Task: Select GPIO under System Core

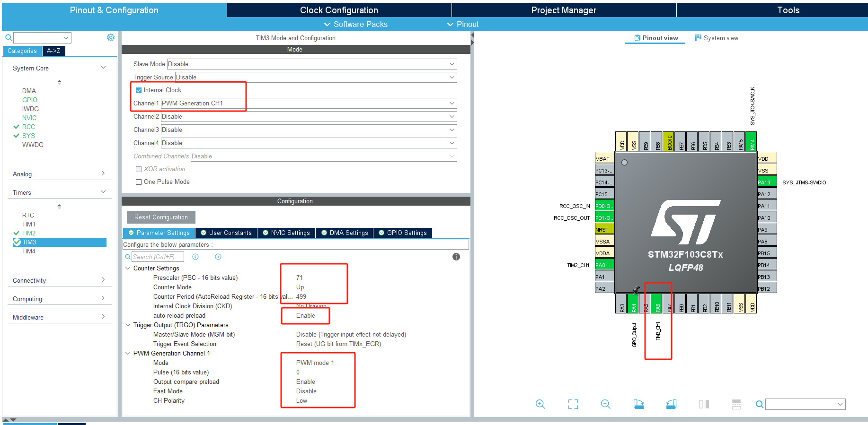Action: click(30, 100)
